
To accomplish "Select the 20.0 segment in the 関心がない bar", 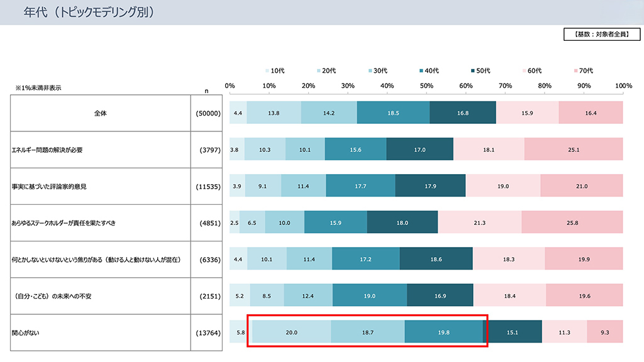I will [291, 332].
